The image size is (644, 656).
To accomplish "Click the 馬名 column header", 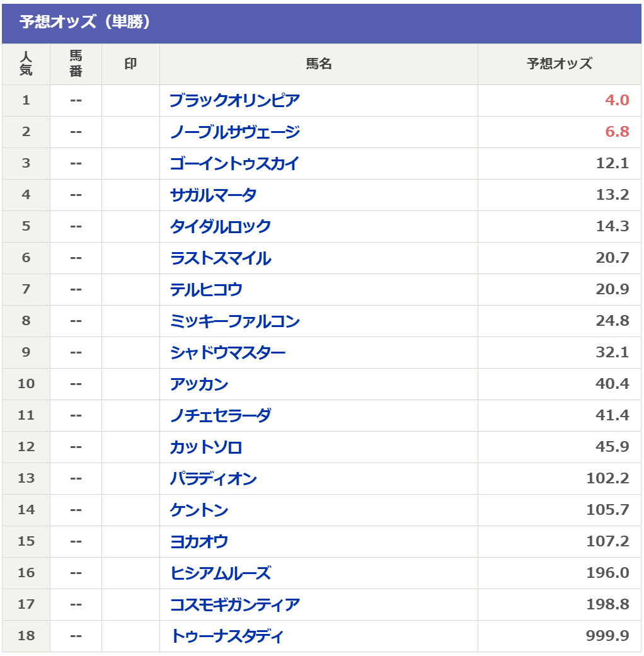I will (x=318, y=64).
